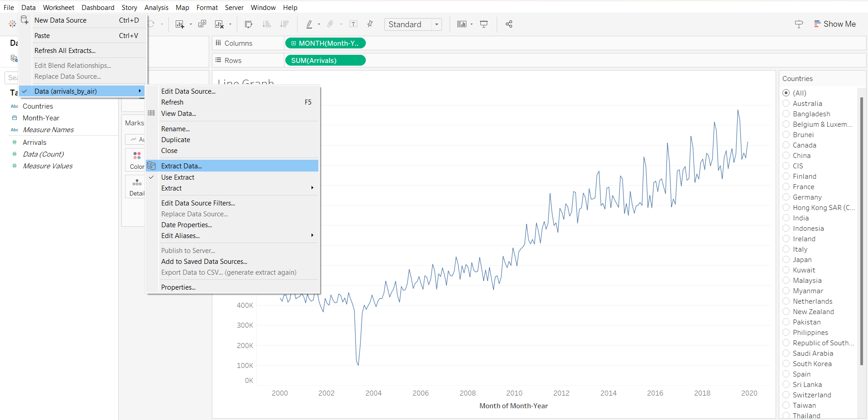This screenshot has height=420, width=868.
Task: Click the Countries filter scrollbar
Action: click(x=862, y=226)
